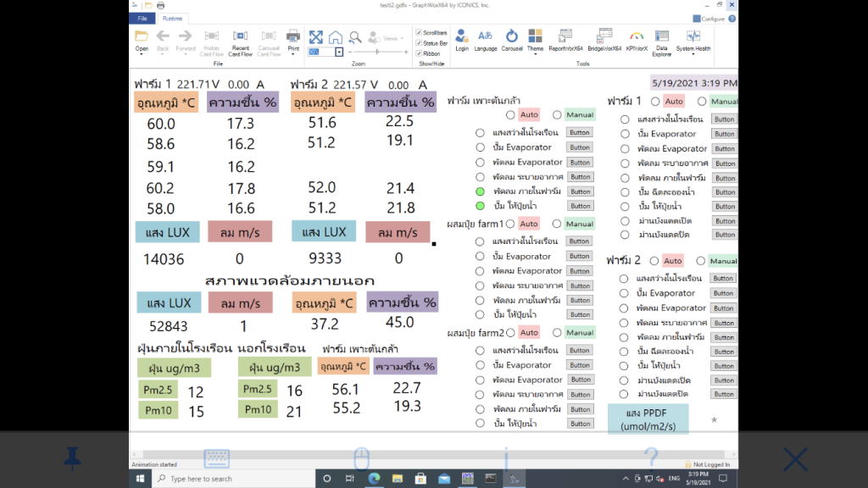Open Data Explorer
This screenshot has height=488, width=868.
coord(661,42)
